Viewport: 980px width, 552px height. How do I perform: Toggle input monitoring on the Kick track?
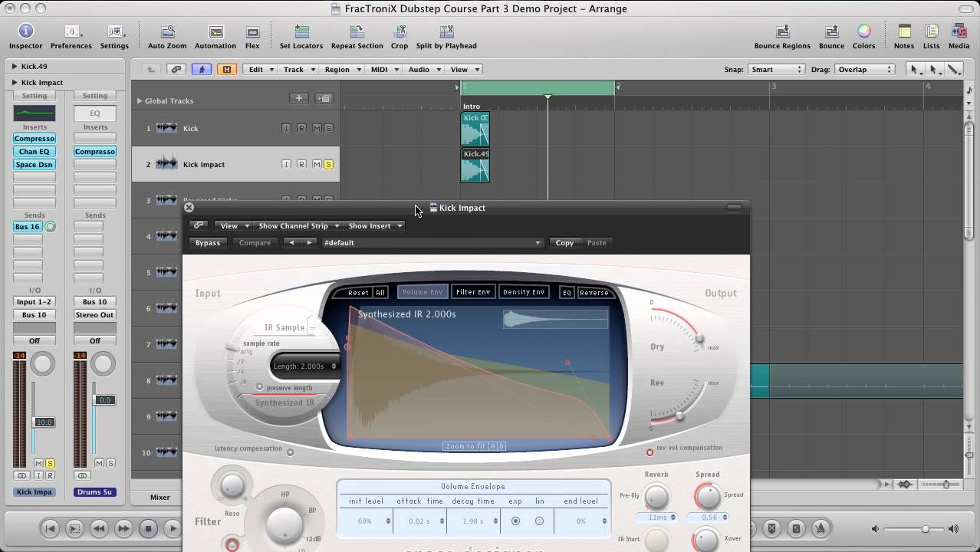tap(286, 128)
